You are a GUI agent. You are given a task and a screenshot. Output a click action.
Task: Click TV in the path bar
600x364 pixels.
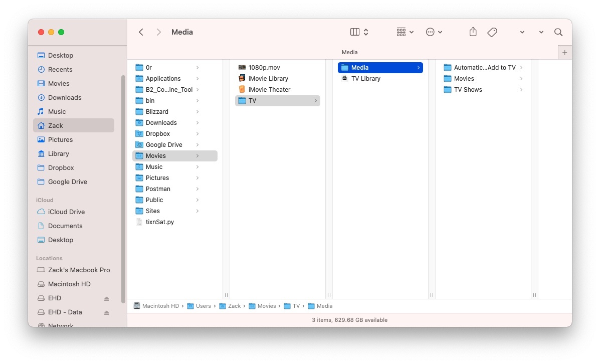pos(292,306)
